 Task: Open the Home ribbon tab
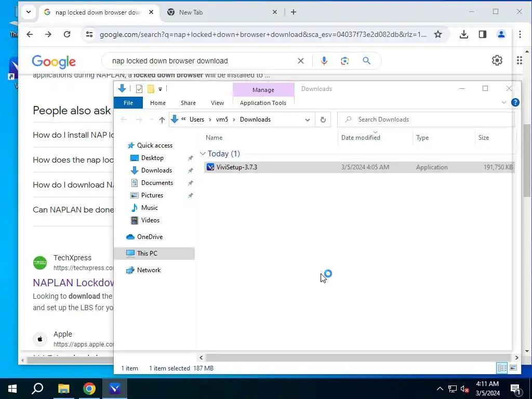pyautogui.click(x=158, y=103)
